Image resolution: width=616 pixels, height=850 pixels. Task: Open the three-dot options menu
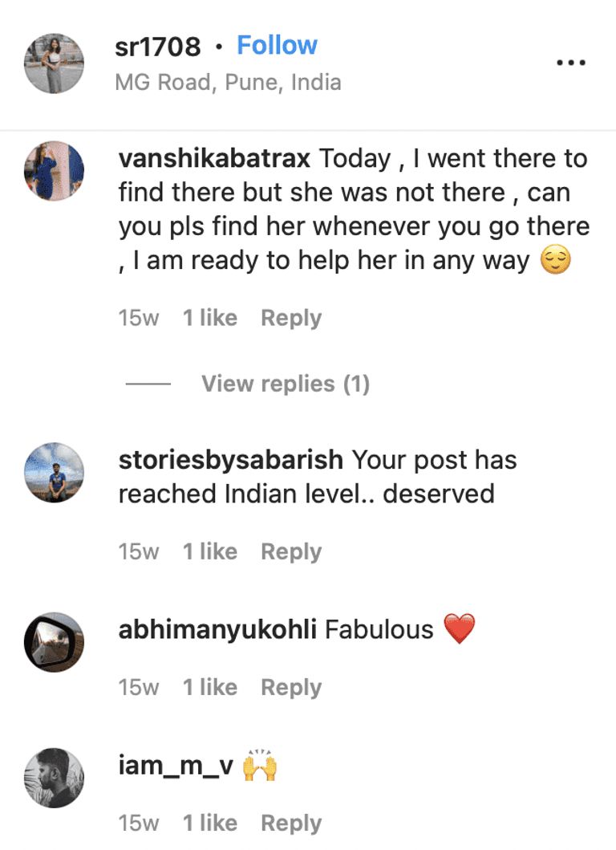tap(571, 63)
